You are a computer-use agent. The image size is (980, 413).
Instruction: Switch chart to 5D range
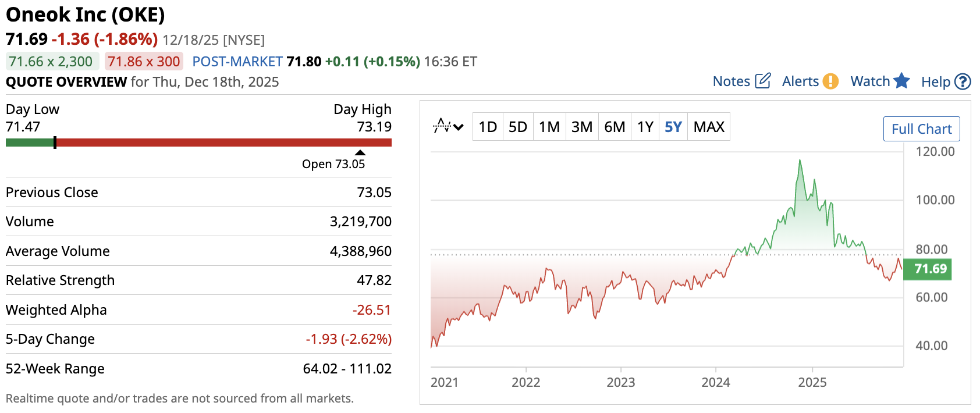(x=518, y=127)
